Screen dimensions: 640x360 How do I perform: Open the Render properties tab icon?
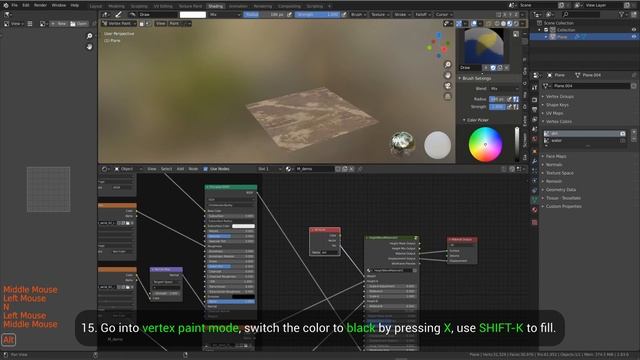(x=535, y=100)
